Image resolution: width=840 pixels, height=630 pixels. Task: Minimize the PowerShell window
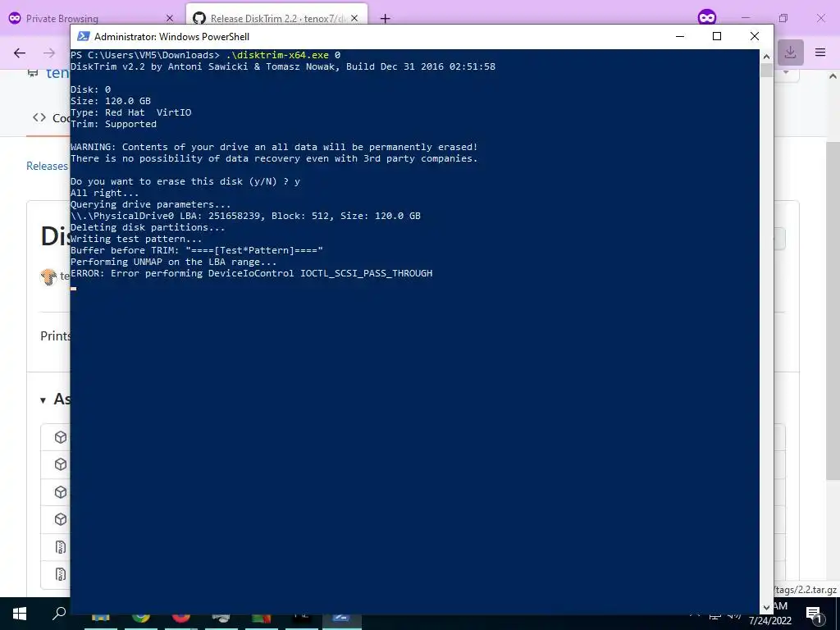click(680, 36)
